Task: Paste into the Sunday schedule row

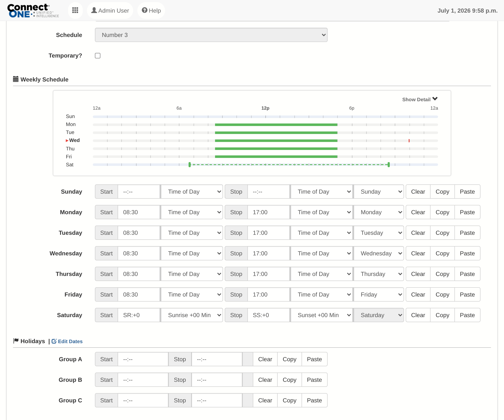Action: pyautogui.click(x=467, y=192)
